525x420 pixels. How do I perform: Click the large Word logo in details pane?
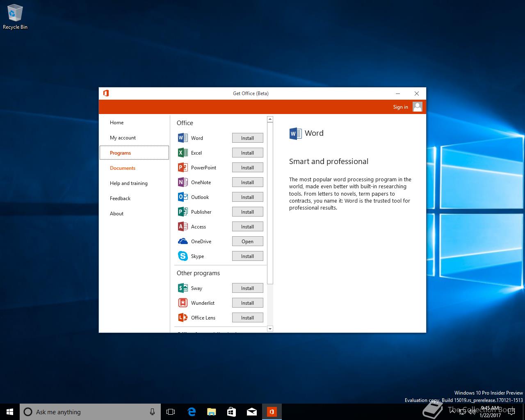pyautogui.click(x=295, y=133)
